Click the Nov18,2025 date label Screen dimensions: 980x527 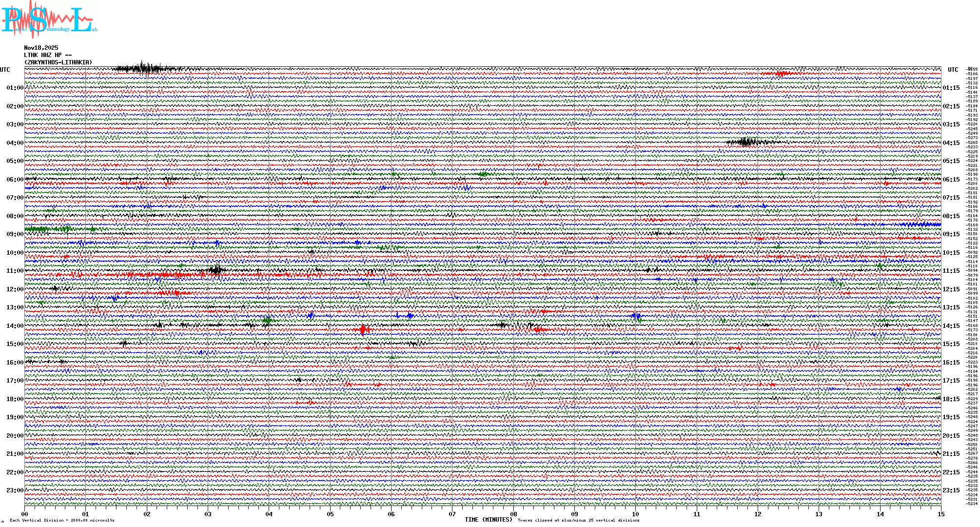pyautogui.click(x=41, y=48)
